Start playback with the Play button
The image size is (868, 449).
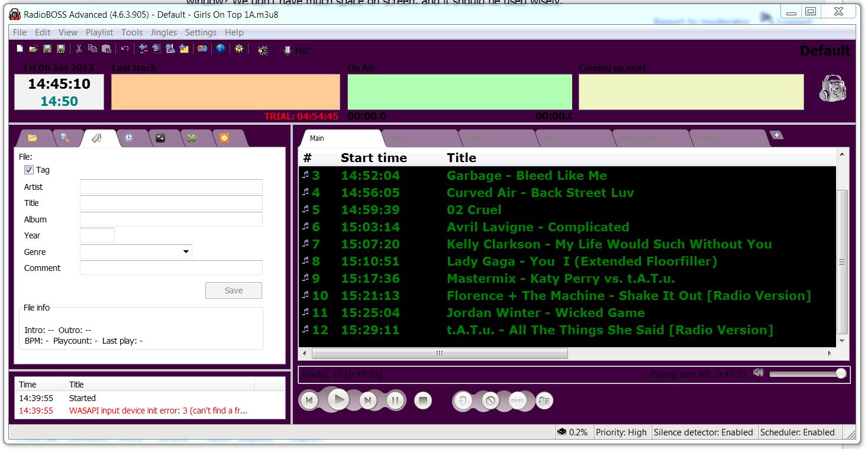point(338,400)
